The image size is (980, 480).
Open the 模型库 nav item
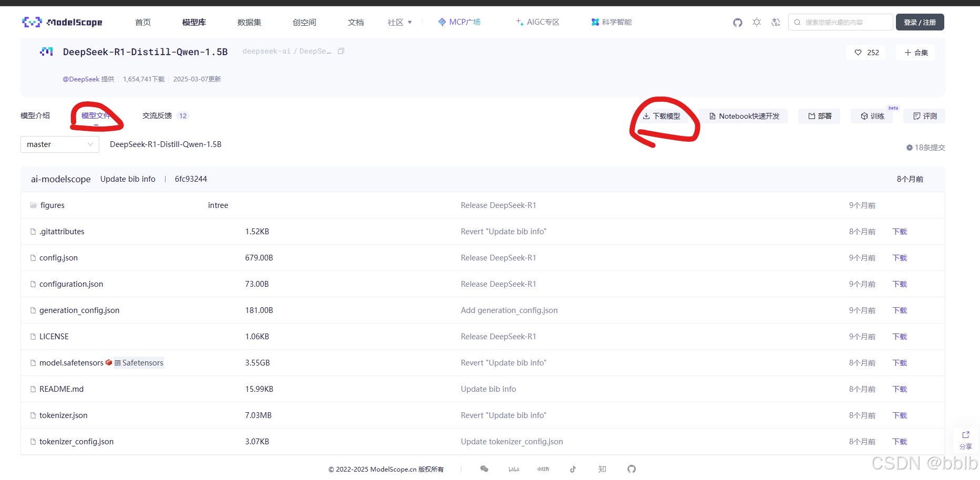pos(194,22)
